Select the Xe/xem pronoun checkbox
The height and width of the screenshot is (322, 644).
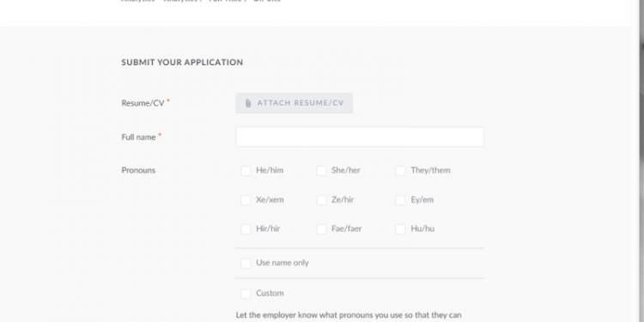point(246,200)
